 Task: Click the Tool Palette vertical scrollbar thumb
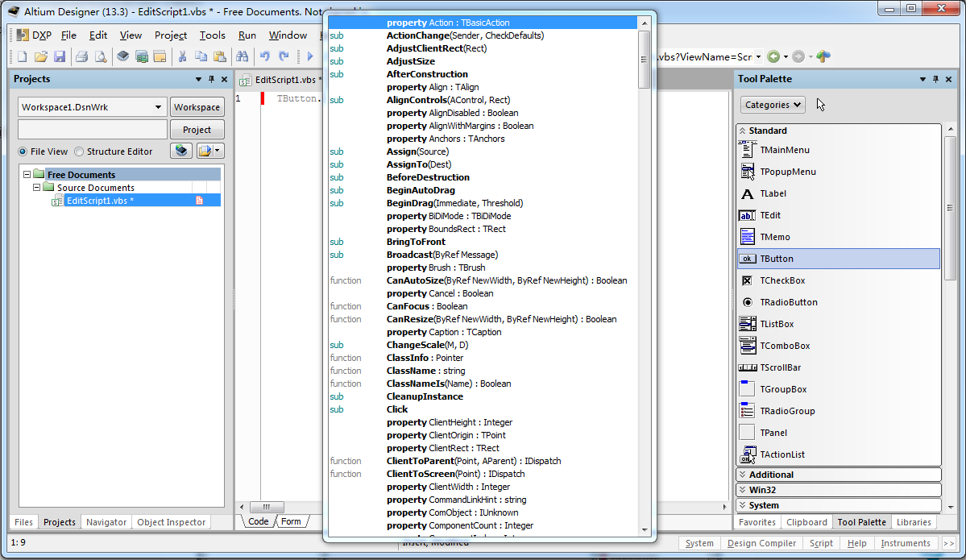click(x=950, y=208)
